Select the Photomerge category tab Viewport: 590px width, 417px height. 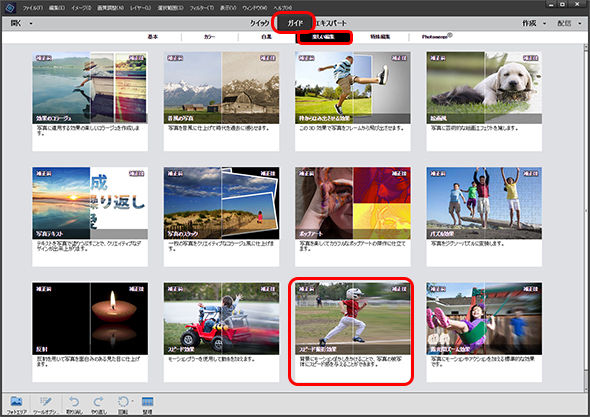coord(436,37)
